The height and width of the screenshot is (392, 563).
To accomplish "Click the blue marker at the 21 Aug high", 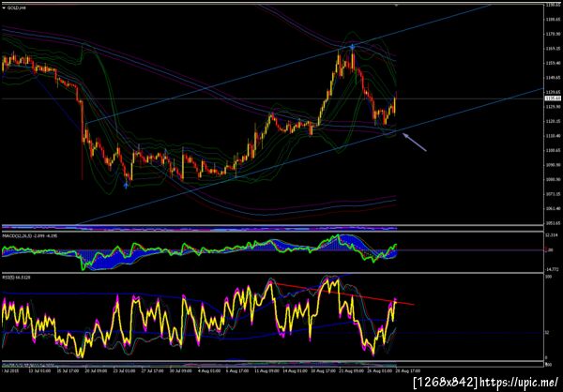I will click(x=352, y=47).
